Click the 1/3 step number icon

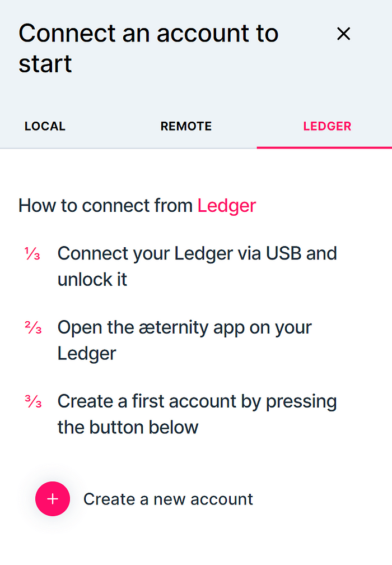pyautogui.click(x=32, y=254)
